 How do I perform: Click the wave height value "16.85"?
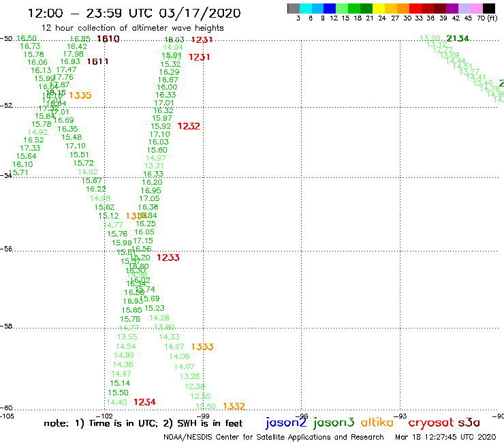click(80, 39)
